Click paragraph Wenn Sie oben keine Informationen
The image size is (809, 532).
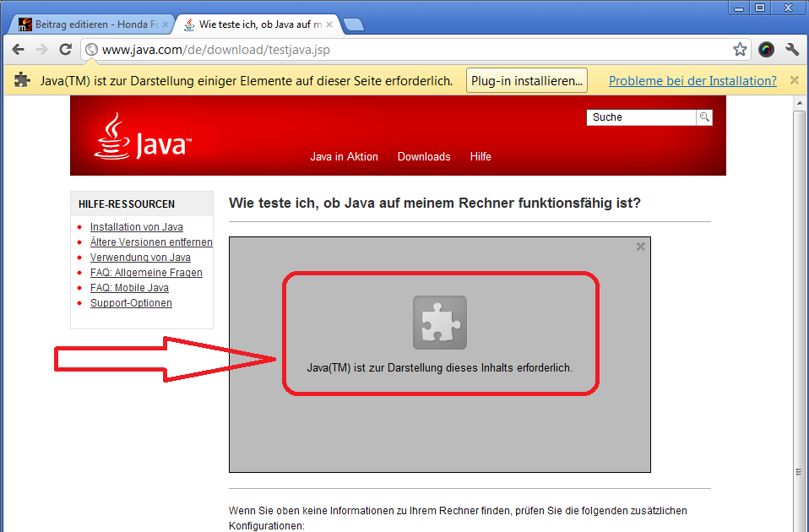pos(459,518)
